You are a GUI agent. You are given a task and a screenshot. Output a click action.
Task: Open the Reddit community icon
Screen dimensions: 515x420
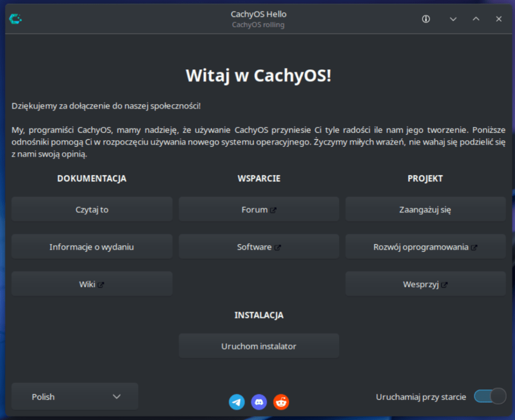[x=281, y=402]
